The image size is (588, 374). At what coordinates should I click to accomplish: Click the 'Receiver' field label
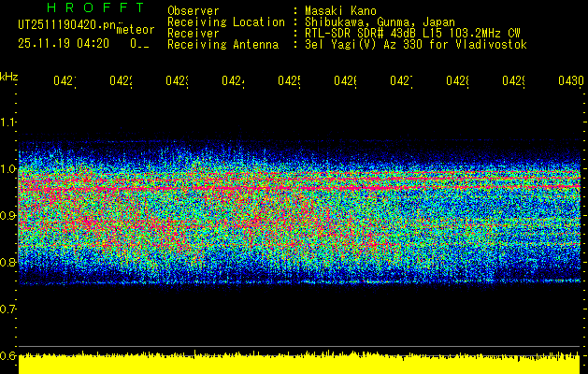pyautogui.click(x=194, y=34)
